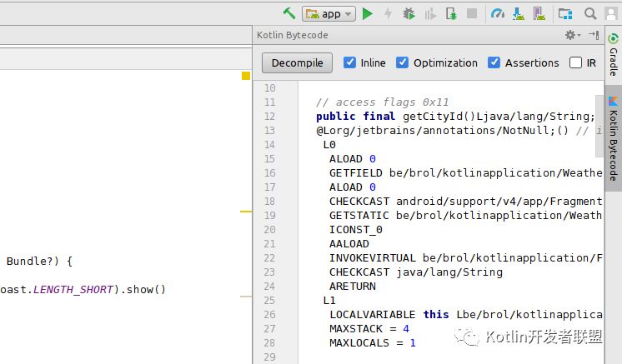
Task: Click the Stop square icon
Action: pyautogui.click(x=472, y=14)
